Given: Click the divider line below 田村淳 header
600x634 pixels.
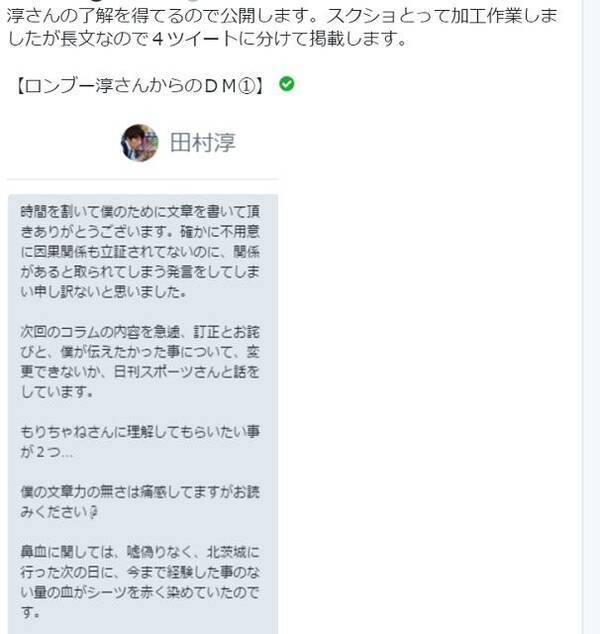Looking at the screenshot, I should [x=143, y=178].
